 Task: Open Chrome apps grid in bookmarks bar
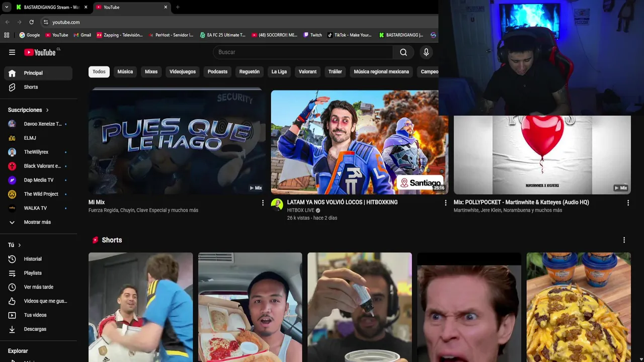pos(7,35)
